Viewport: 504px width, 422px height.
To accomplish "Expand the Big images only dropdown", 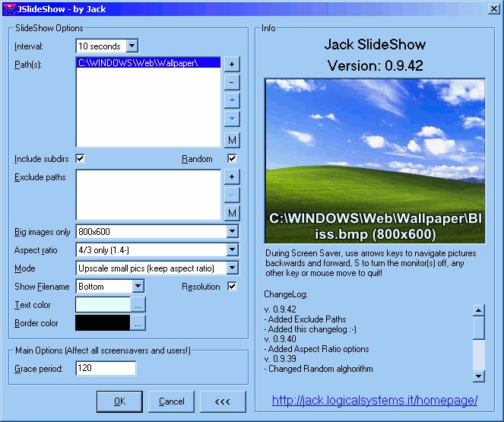I will click(232, 231).
